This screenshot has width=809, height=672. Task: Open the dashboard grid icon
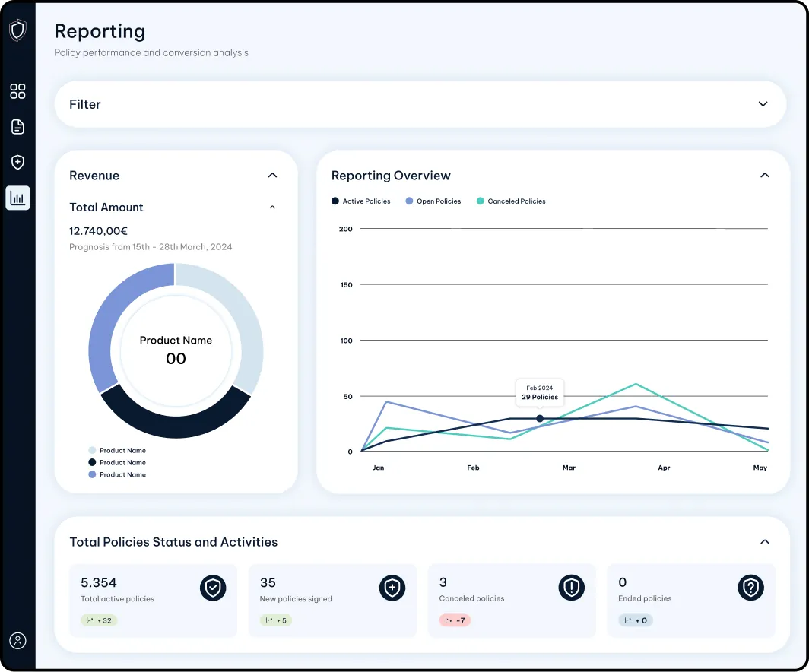[17, 91]
